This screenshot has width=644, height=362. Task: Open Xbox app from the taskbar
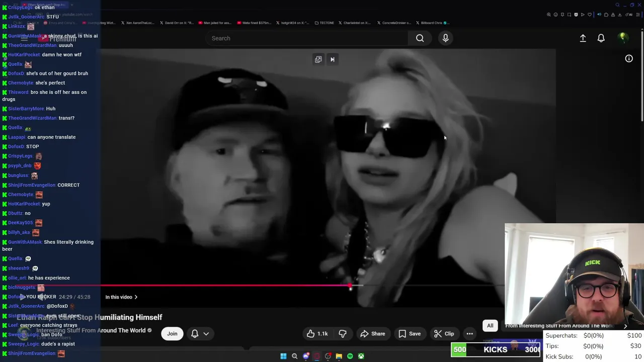click(361, 356)
